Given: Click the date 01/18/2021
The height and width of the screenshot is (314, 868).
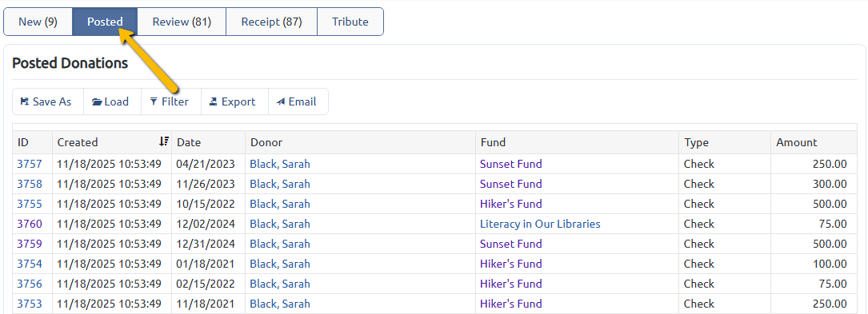Looking at the screenshot, I should tap(206, 264).
